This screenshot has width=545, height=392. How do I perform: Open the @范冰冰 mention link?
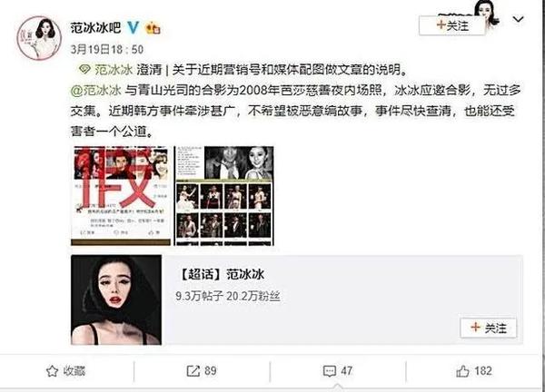[x=96, y=91]
